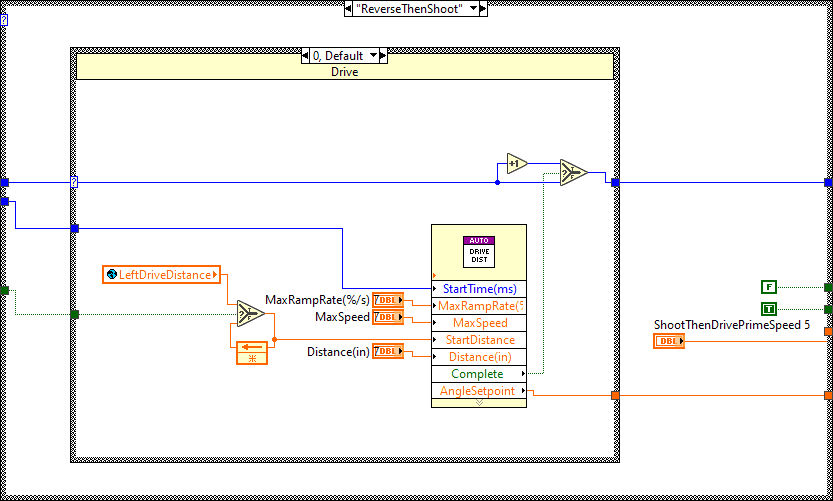Click the Drive subdiagram label
The width and height of the screenshot is (833, 501).
pyautogui.click(x=344, y=72)
